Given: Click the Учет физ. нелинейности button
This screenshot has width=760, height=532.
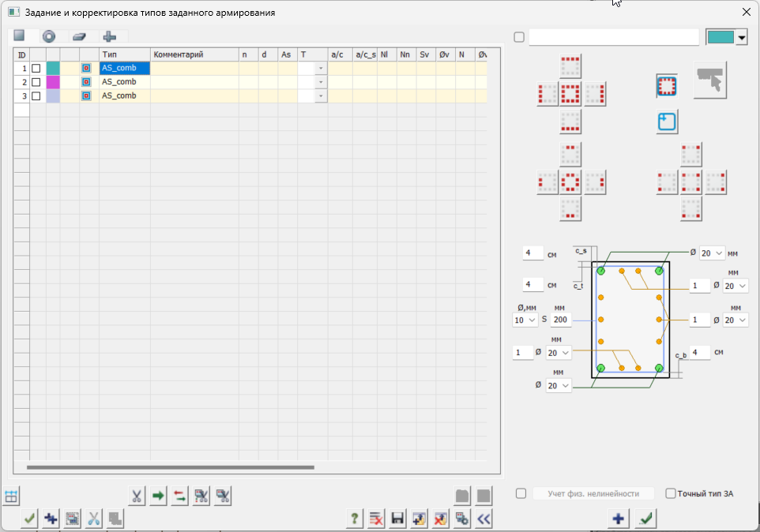Looking at the screenshot, I should [x=593, y=493].
